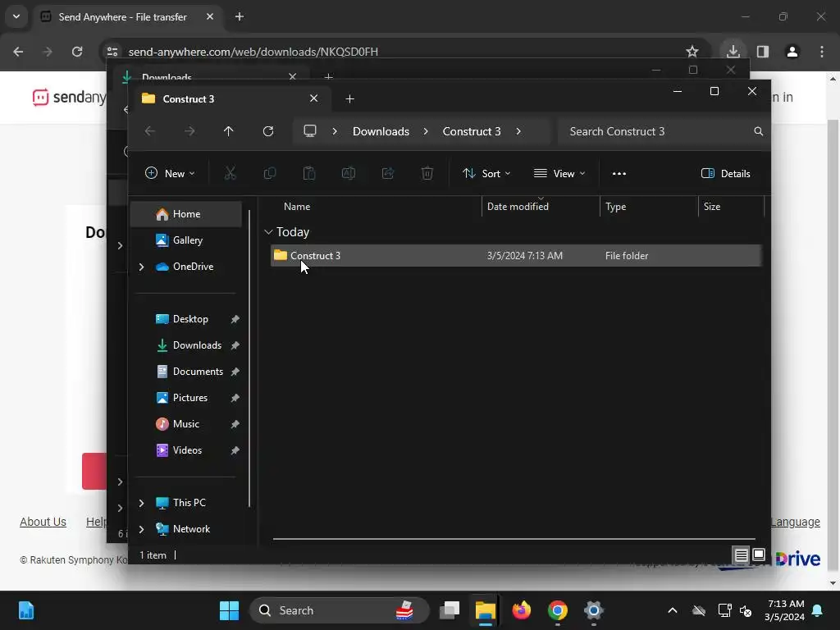The image size is (840, 630).
Task: Switch to details list view icon in status bar
Action: [x=741, y=555]
